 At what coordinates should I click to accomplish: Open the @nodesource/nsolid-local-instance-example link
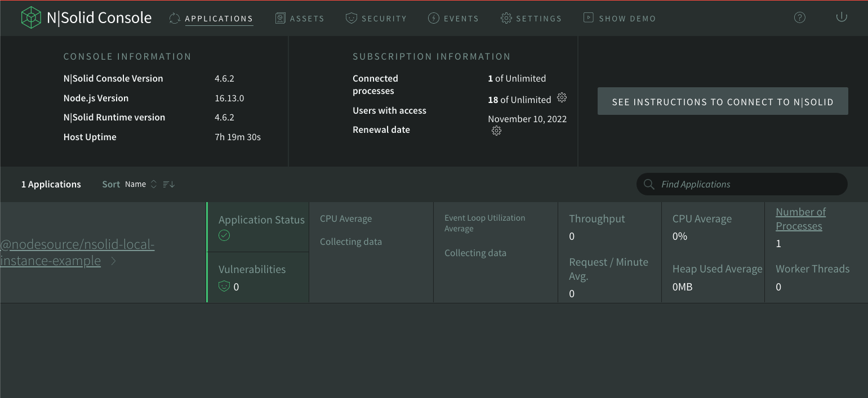coord(77,253)
